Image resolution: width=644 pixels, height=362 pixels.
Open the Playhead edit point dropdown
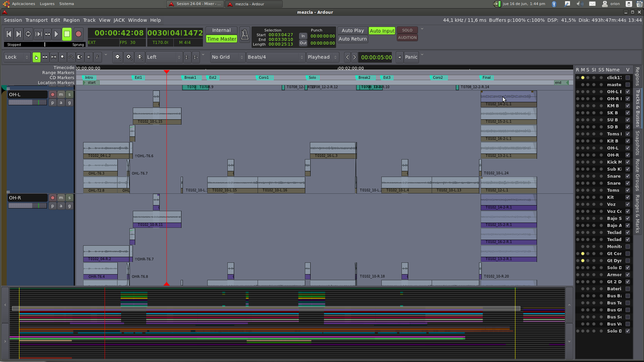pos(322,57)
